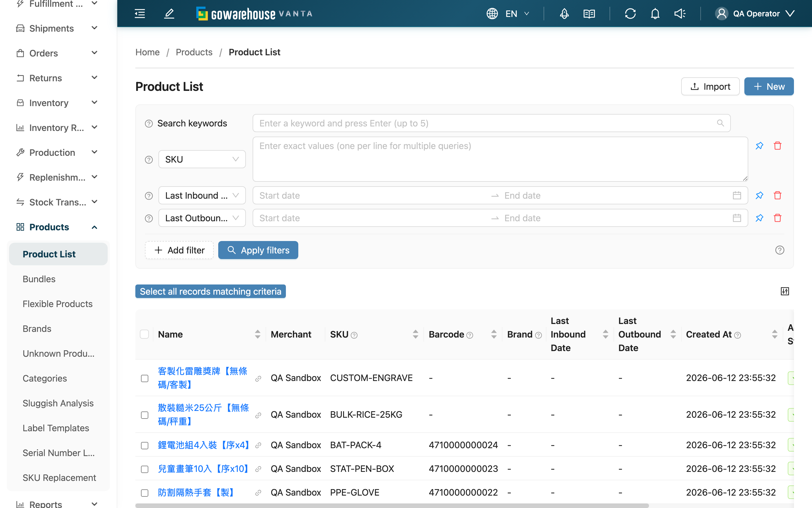Screen dimensions: 812x508
Task: Pin the Last Inbound date filter
Action: pyautogui.click(x=759, y=195)
